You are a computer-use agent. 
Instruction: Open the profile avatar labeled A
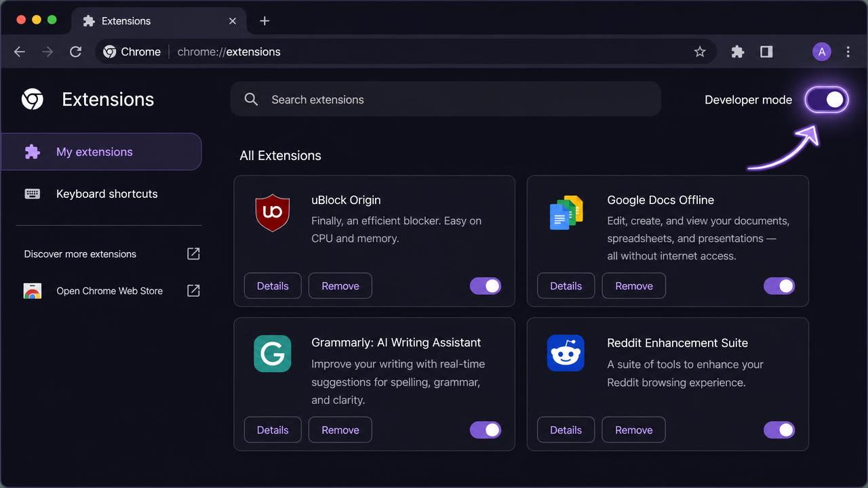pos(821,52)
